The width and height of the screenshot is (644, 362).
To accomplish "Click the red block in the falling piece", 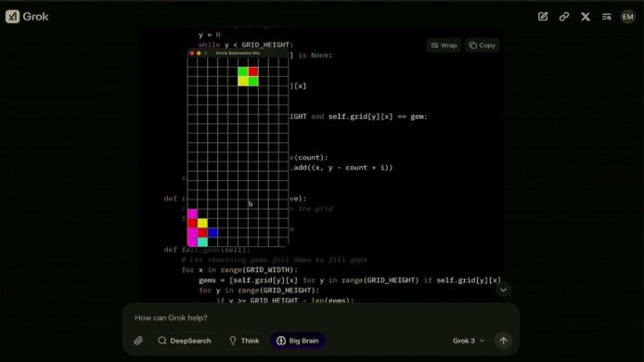I will tap(253, 71).
